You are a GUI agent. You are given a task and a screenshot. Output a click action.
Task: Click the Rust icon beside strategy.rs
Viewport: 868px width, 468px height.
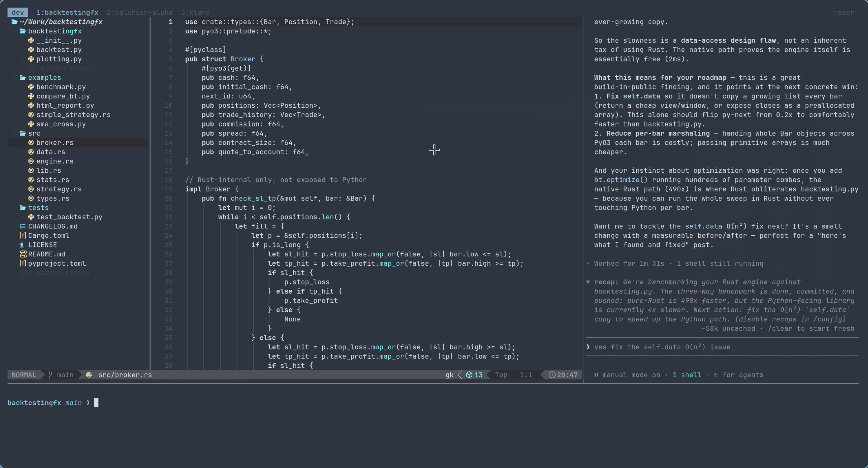pyautogui.click(x=31, y=189)
